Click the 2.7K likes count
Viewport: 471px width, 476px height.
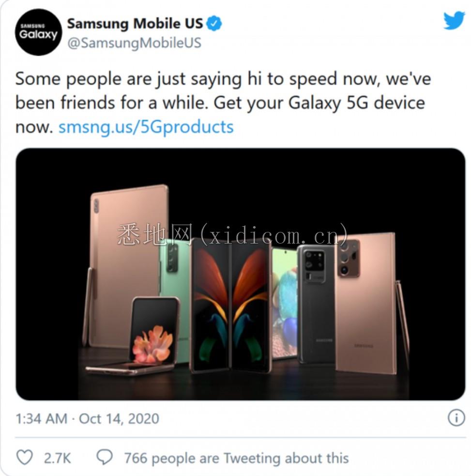tap(57, 458)
